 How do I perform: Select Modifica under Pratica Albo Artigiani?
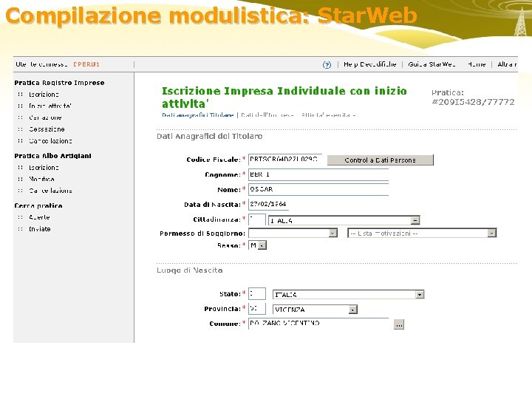(x=41, y=179)
